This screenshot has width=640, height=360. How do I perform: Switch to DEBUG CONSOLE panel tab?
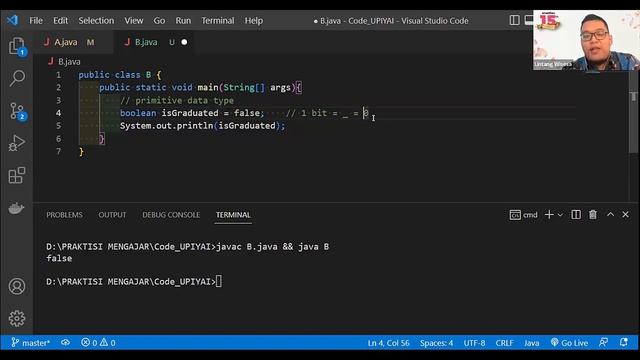171,215
